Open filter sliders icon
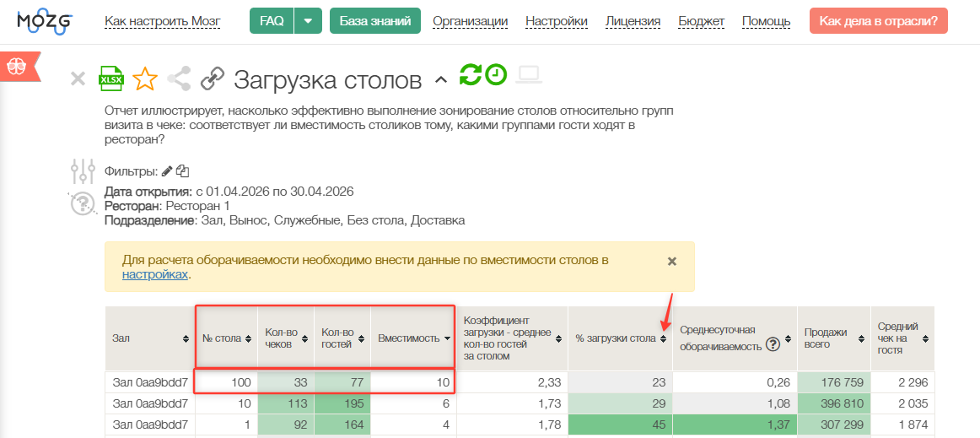Image resolution: width=980 pixels, height=438 pixels. (x=83, y=170)
